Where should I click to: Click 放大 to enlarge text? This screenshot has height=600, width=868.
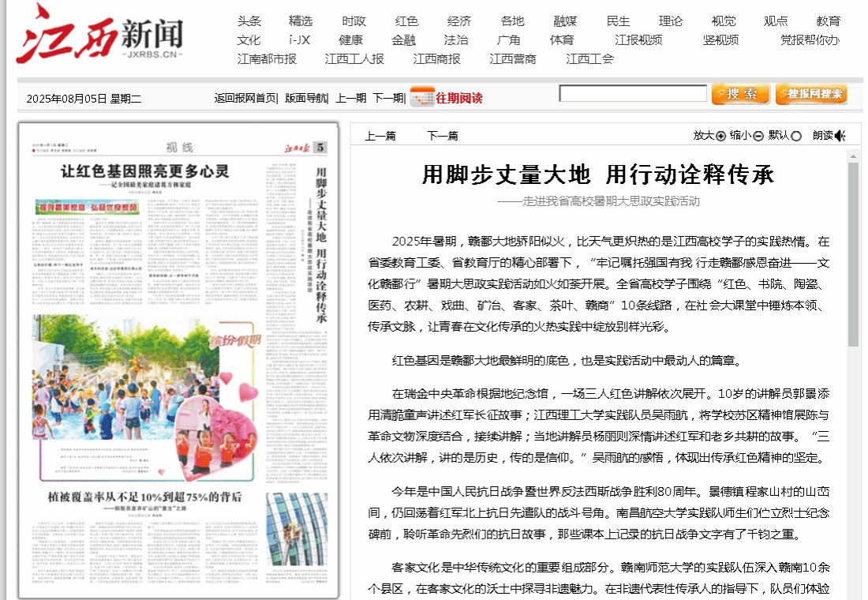pos(704,136)
